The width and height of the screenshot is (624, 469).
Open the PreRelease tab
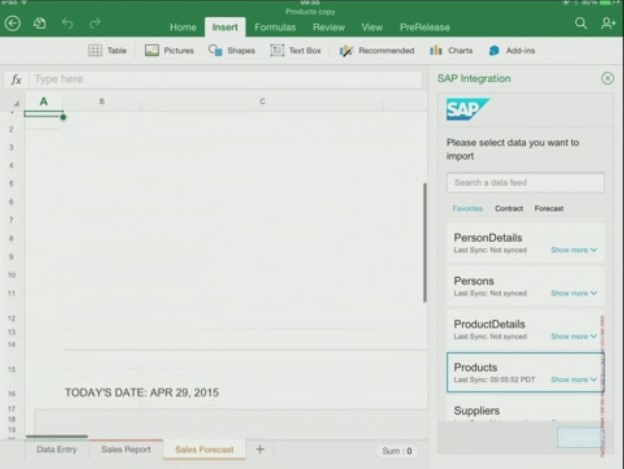(425, 27)
